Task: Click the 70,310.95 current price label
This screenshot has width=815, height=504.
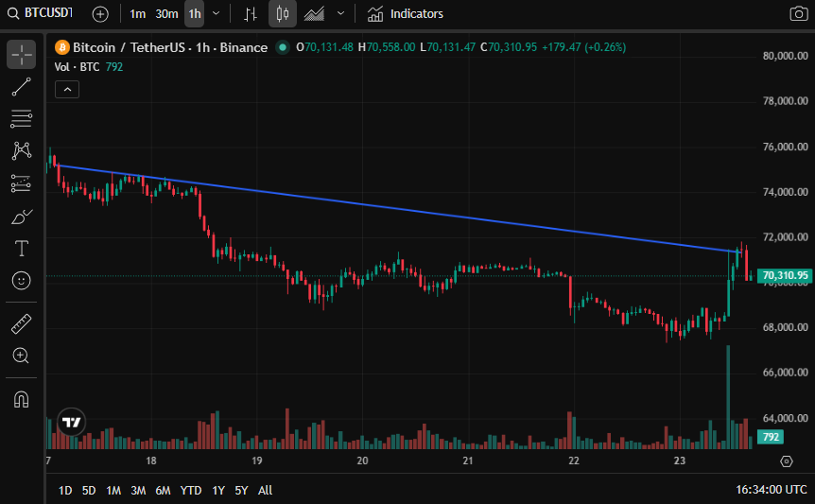Action: tap(785, 275)
